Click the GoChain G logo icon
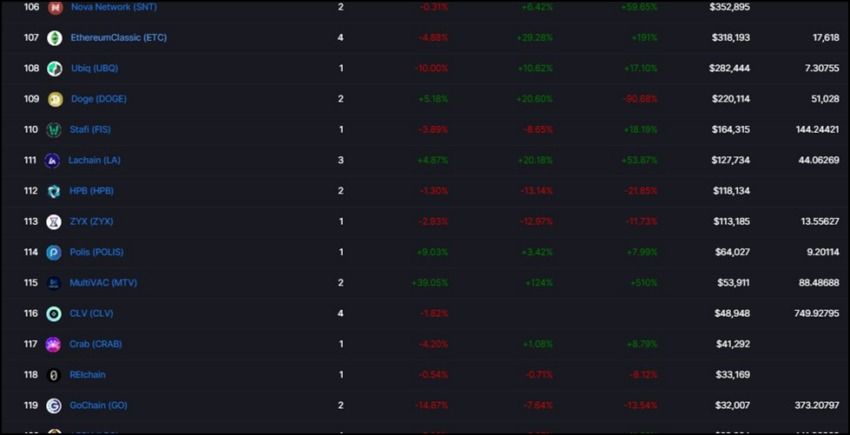 pyautogui.click(x=54, y=406)
